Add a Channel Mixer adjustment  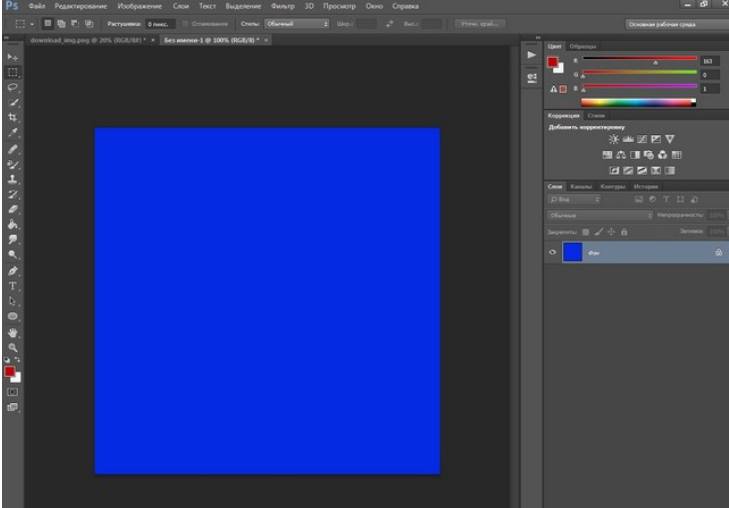pos(663,155)
